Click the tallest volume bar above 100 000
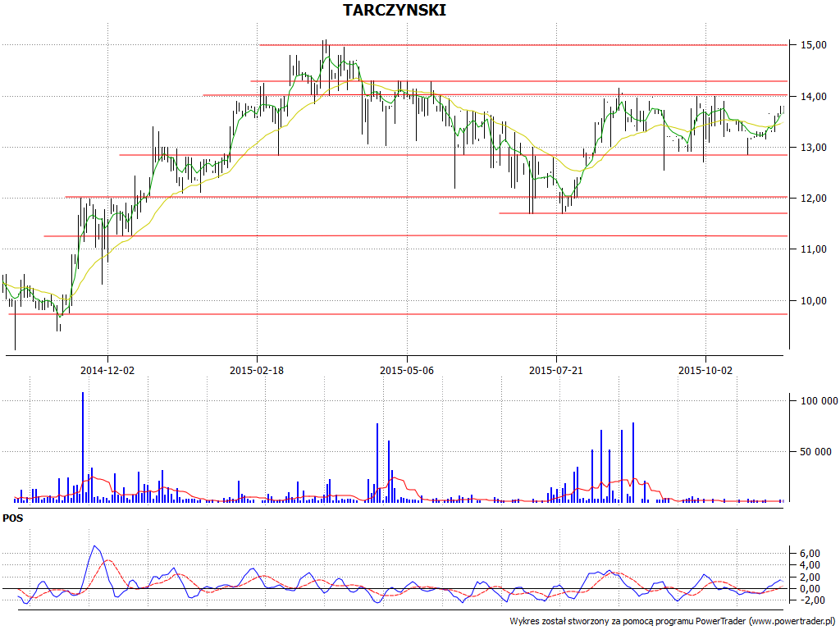Viewport: 840px width, 630px height. click(83, 447)
